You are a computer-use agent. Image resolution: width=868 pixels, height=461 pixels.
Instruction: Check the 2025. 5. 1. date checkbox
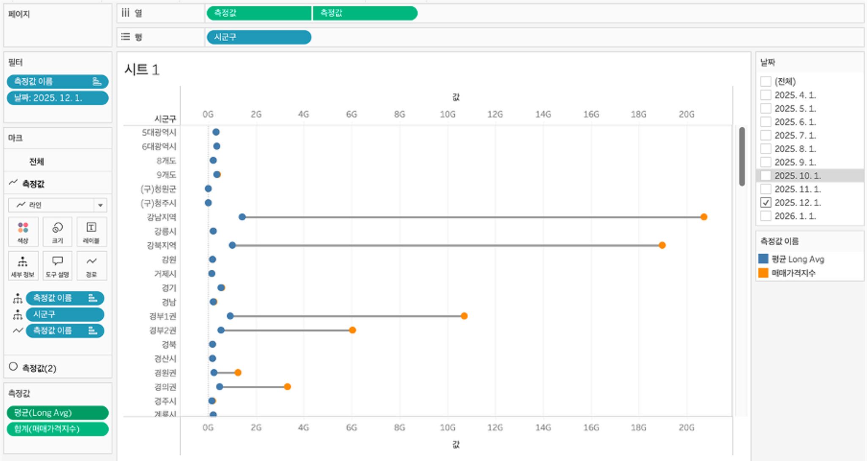tap(766, 108)
